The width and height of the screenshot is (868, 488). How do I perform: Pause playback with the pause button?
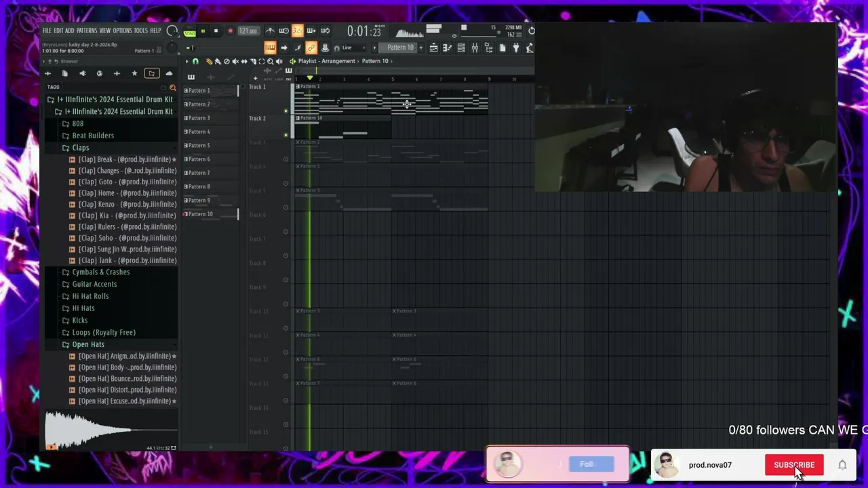203,31
